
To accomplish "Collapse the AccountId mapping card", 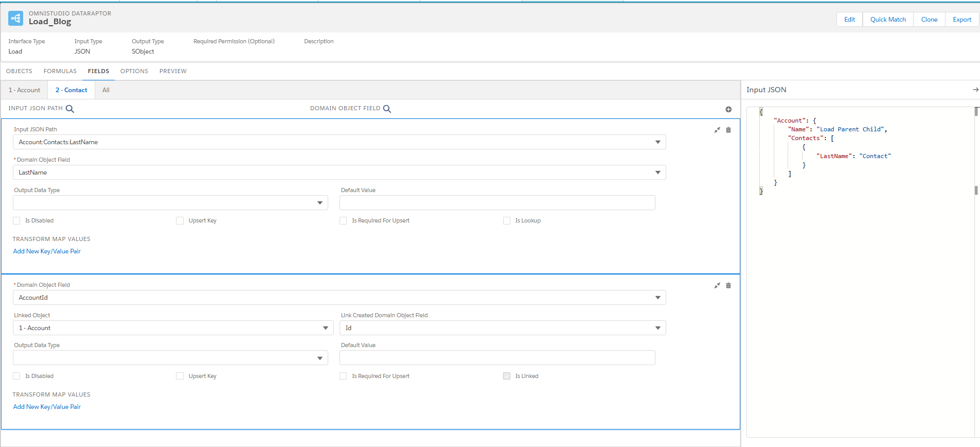I will [x=717, y=286].
